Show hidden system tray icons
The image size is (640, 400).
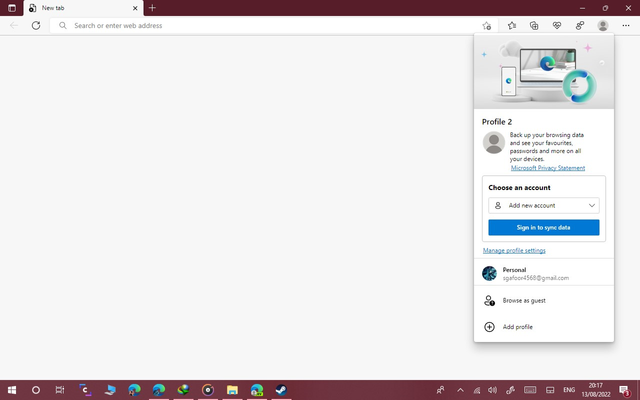(x=460, y=390)
